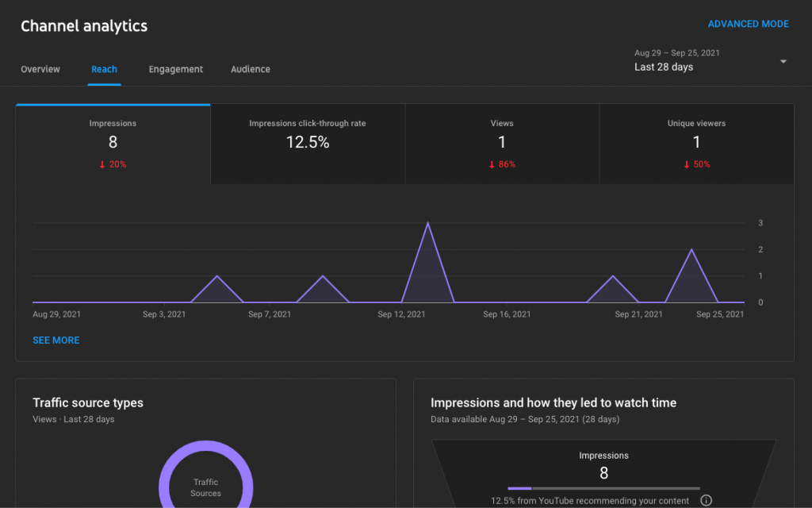
Task: Click the red down arrow showing 50% decrease
Action: point(687,164)
